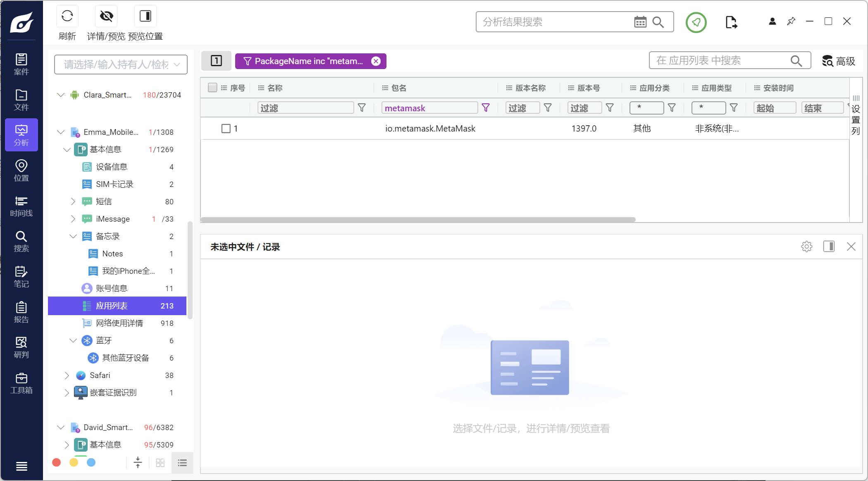This screenshot has height=481, width=868.
Task: Click the green shield status icon
Action: tap(696, 22)
